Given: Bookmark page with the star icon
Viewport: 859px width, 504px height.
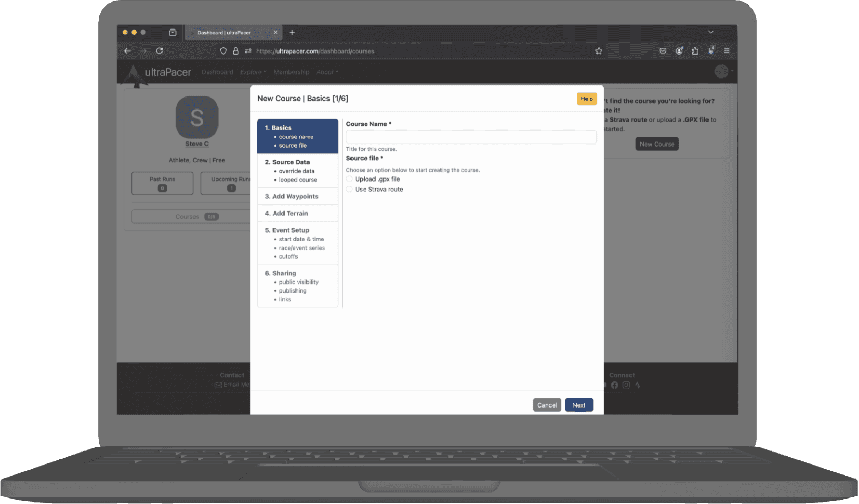Looking at the screenshot, I should click(x=599, y=51).
